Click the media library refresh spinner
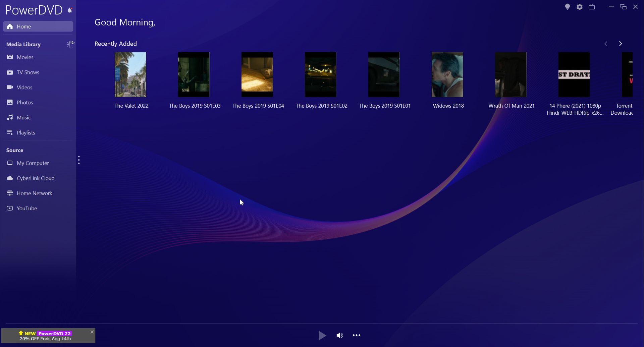 [70, 44]
